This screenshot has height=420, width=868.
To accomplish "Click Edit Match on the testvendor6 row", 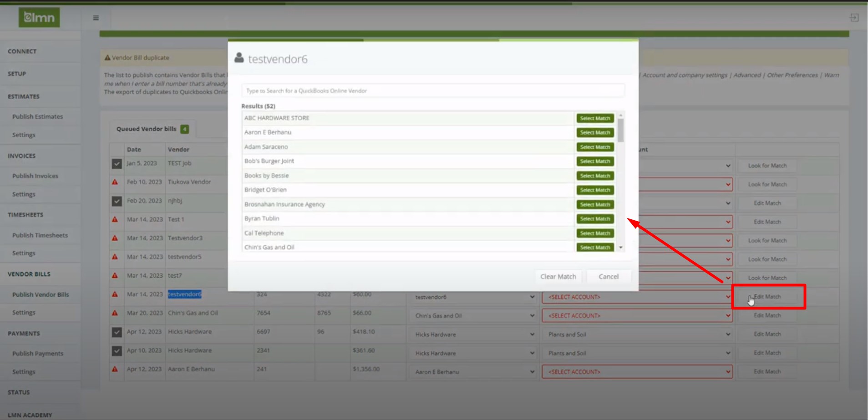I will [767, 296].
